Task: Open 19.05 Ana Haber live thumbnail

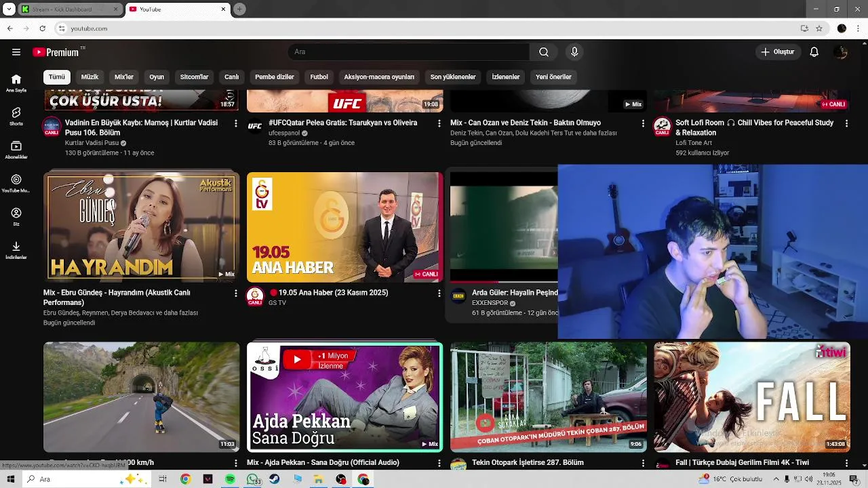Action: pyautogui.click(x=345, y=226)
